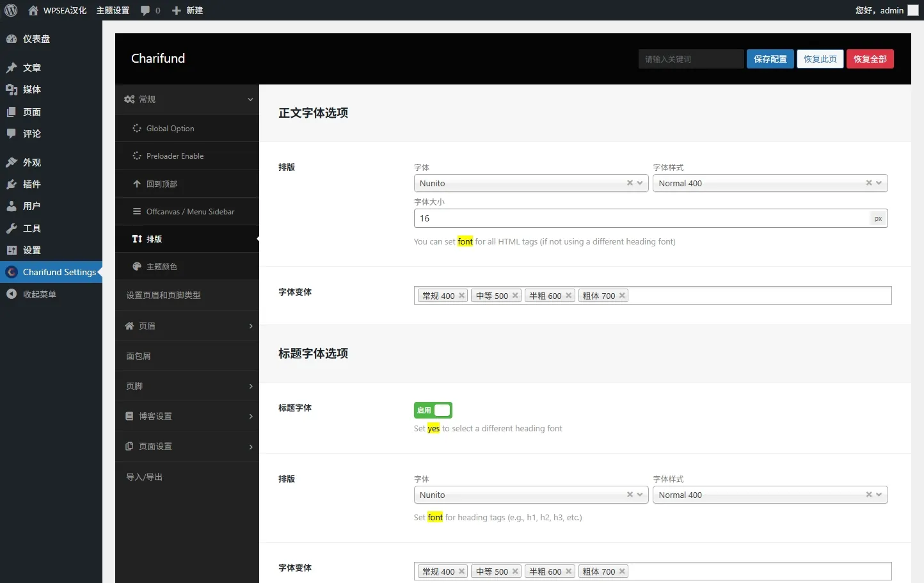This screenshot has width=924, height=583.
Task: Click the keyword search input field
Action: pyautogui.click(x=690, y=59)
